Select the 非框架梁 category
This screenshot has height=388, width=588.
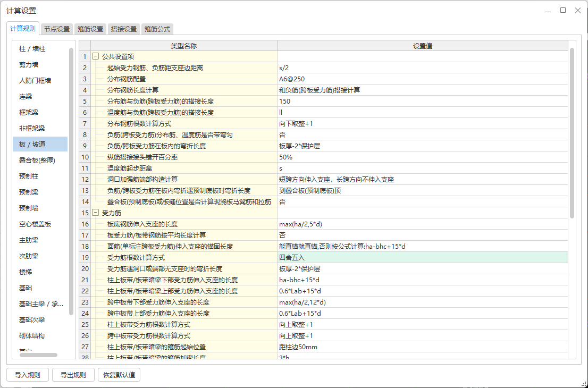(40, 128)
